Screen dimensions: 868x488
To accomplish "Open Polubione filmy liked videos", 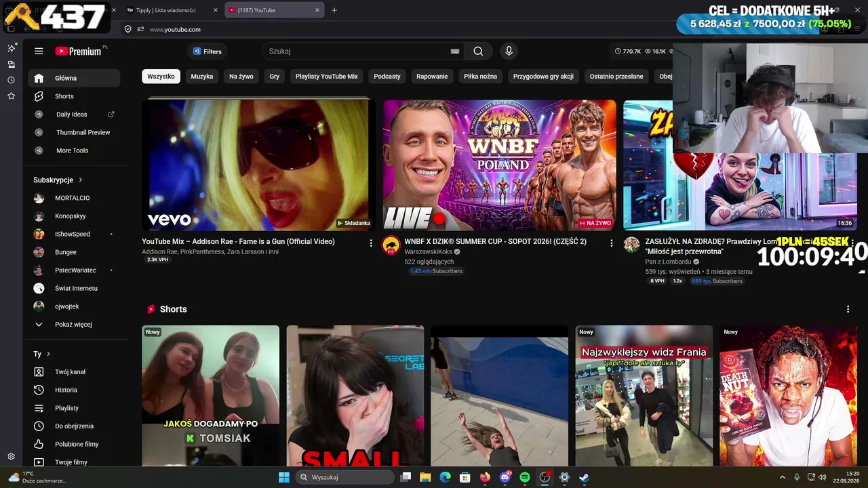I will pyautogui.click(x=75, y=445).
